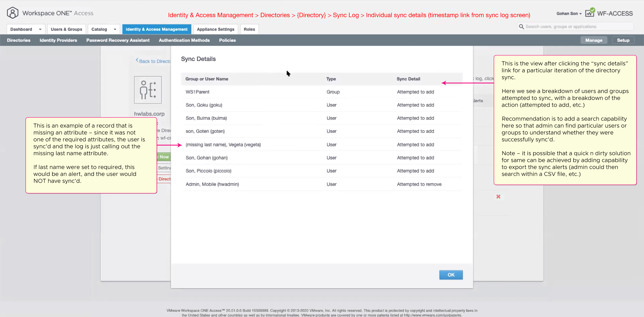Open the Roles tab

tap(249, 29)
